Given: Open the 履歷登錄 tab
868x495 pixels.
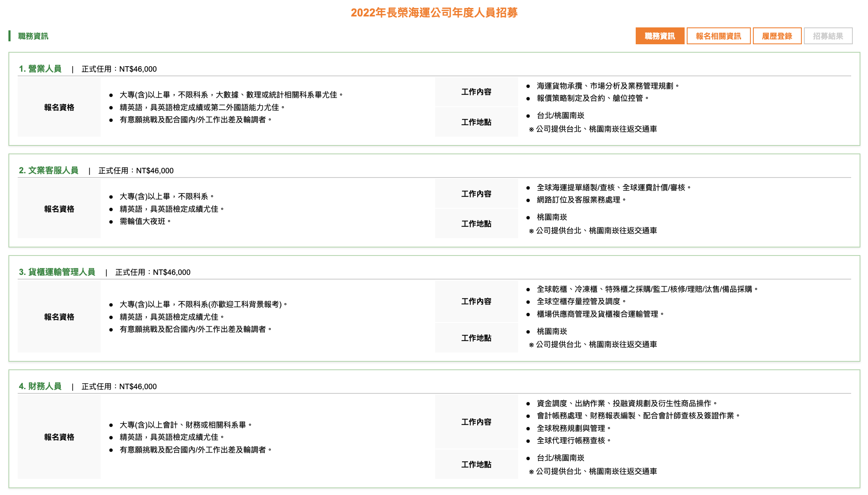Looking at the screenshot, I should [777, 36].
